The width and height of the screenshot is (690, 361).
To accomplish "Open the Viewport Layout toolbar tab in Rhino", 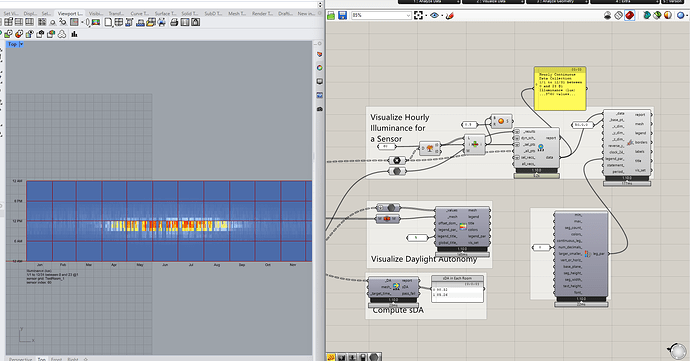I will click(x=70, y=13).
